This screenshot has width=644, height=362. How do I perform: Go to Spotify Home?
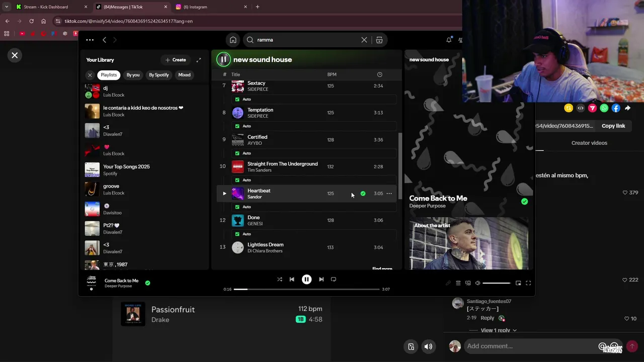click(233, 40)
